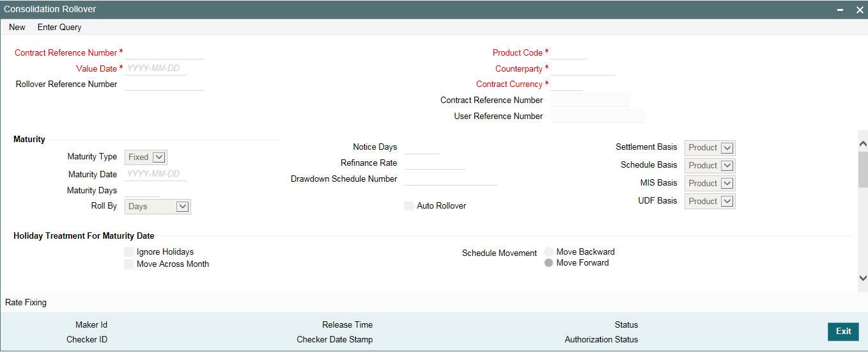
Task: Open the Settlement Basis dropdown
Action: [x=709, y=148]
